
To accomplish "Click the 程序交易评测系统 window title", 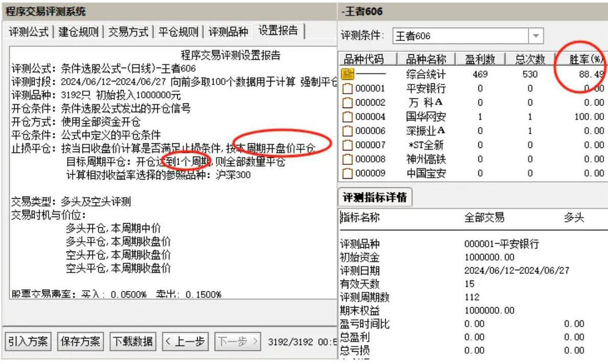I will point(46,12).
